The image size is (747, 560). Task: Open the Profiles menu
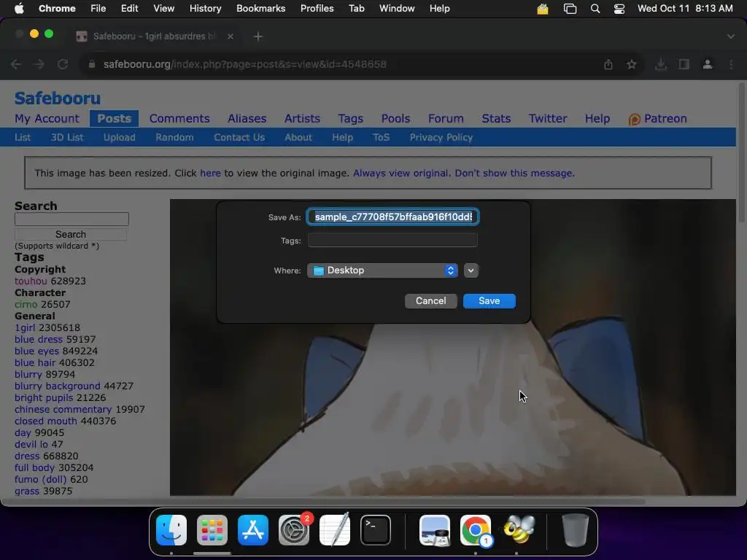pos(317,9)
